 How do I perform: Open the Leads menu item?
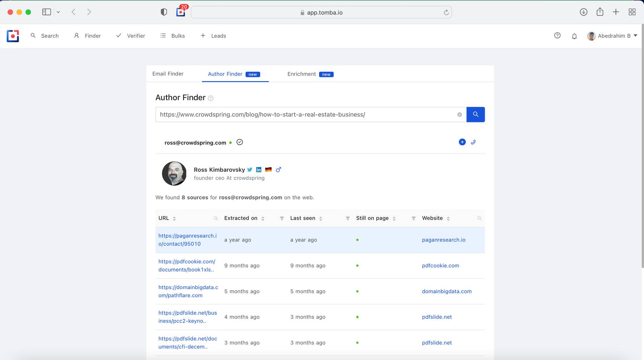[213, 36]
